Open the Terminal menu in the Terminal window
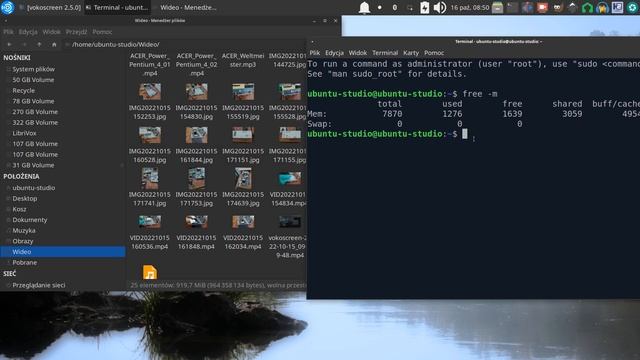 [385, 53]
